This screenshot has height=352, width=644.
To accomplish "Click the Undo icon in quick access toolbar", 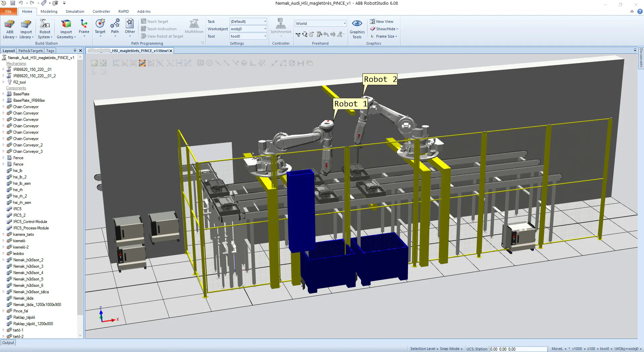I will (21, 3).
